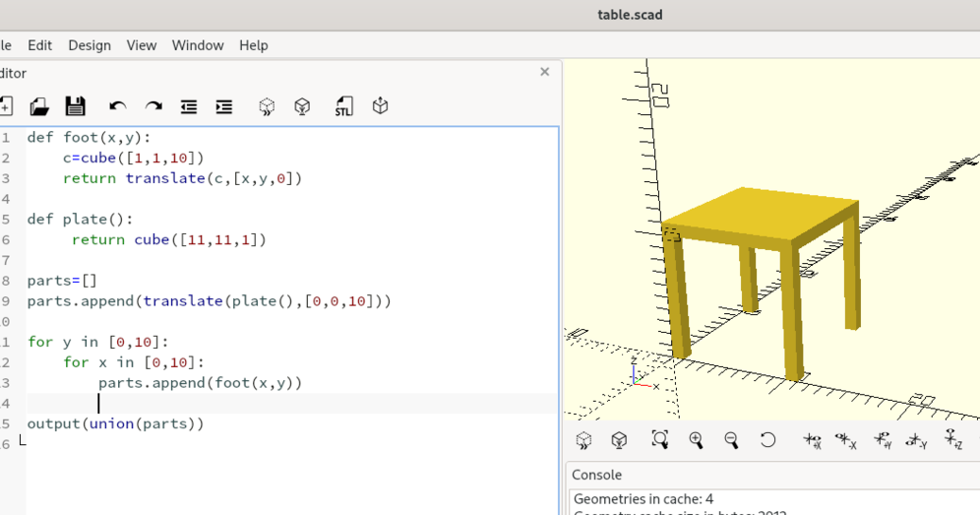Click View All in the viewport toolbar
Image resolution: width=980 pixels, height=515 pixels.
pyautogui.click(x=660, y=439)
